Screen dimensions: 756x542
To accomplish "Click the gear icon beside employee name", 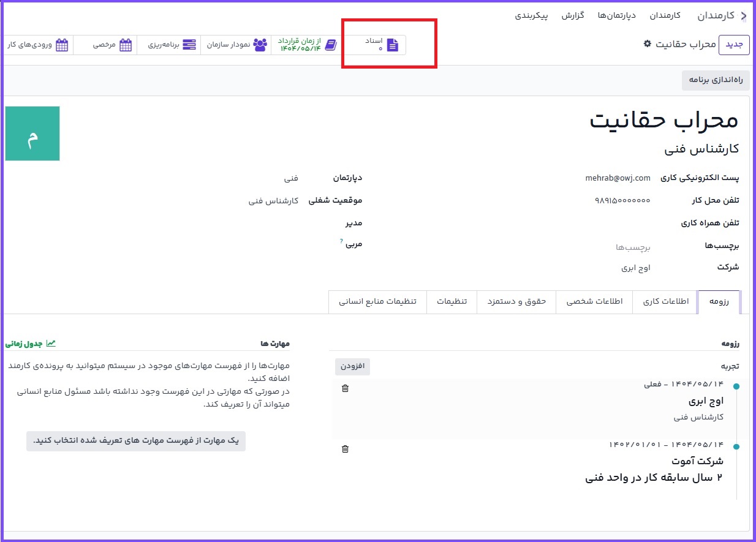I will (x=647, y=44).
